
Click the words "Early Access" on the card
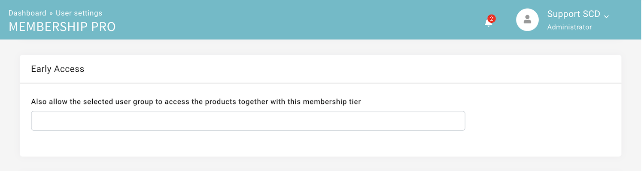click(58, 69)
